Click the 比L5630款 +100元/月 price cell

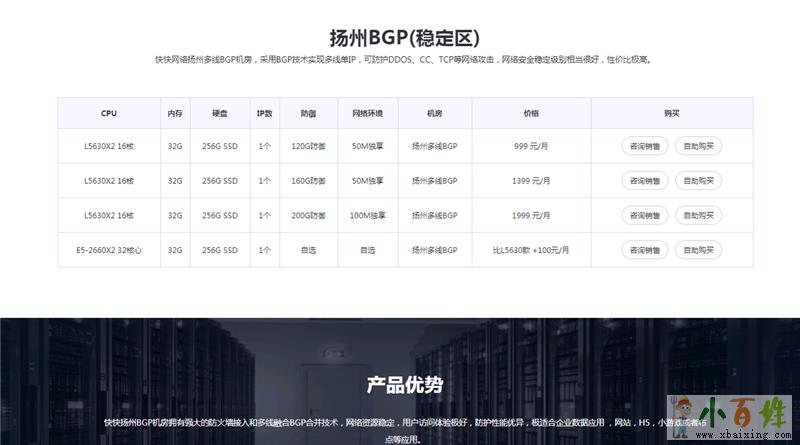coord(531,250)
